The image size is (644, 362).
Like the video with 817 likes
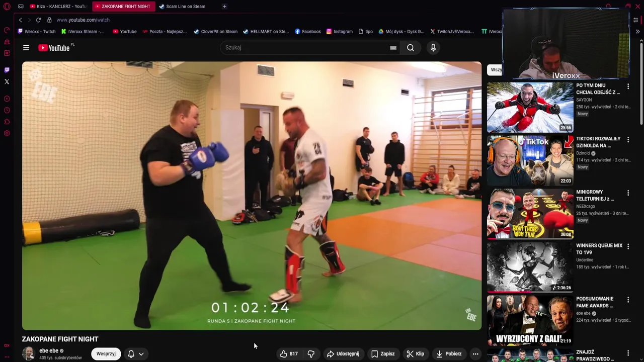[289, 354]
